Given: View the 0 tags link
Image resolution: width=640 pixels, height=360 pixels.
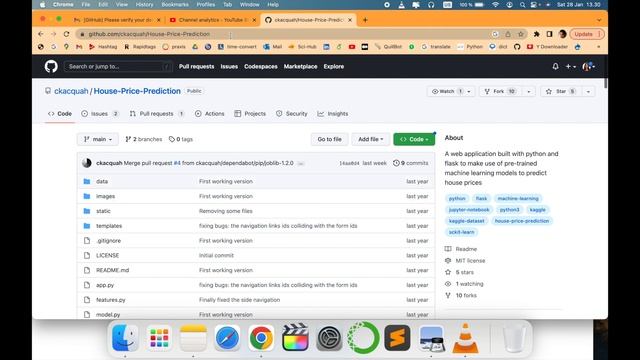Looking at the screenshot, I should 181,139.
